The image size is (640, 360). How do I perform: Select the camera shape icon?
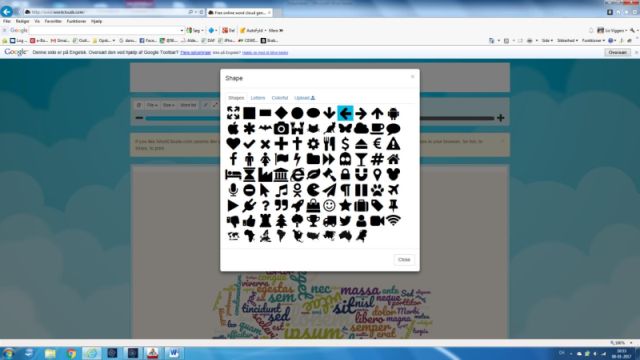[281, 129]
